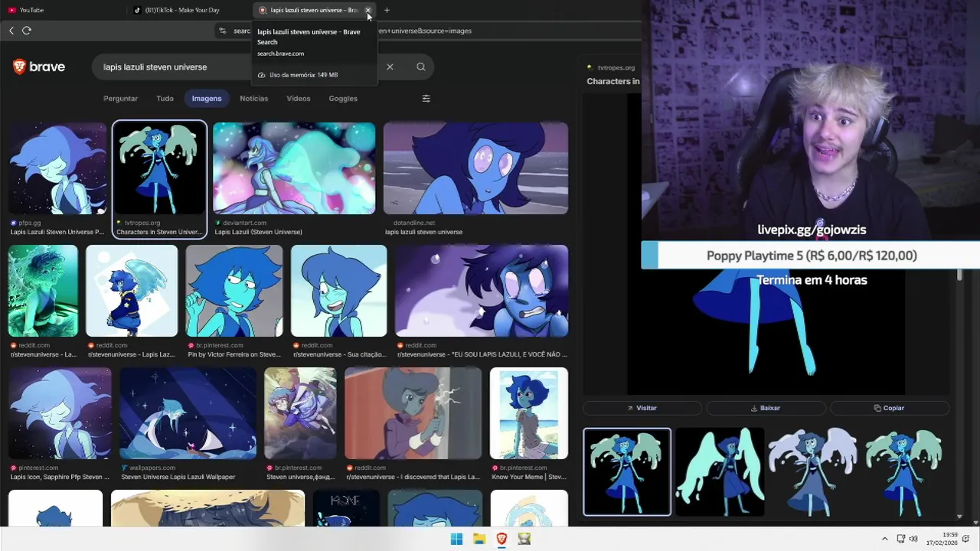Open the Vídeos results tab
This screenshot has width=980, height=551.
tap(299, 99)
